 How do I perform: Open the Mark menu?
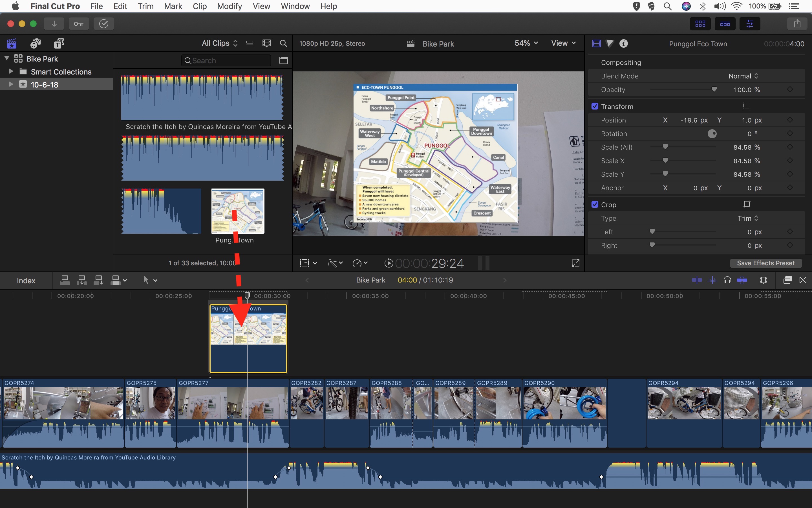pyautogui.click(x=173, y=6)
